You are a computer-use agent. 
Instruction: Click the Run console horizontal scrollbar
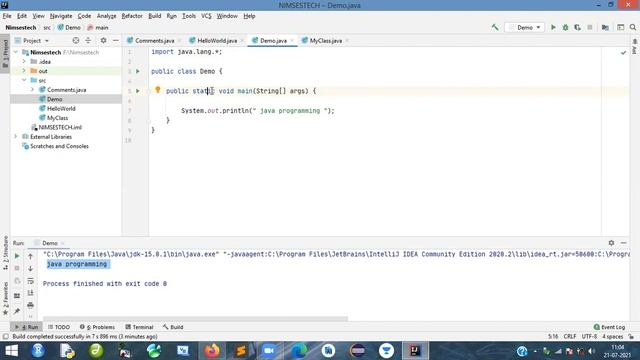tap(195, 318)
